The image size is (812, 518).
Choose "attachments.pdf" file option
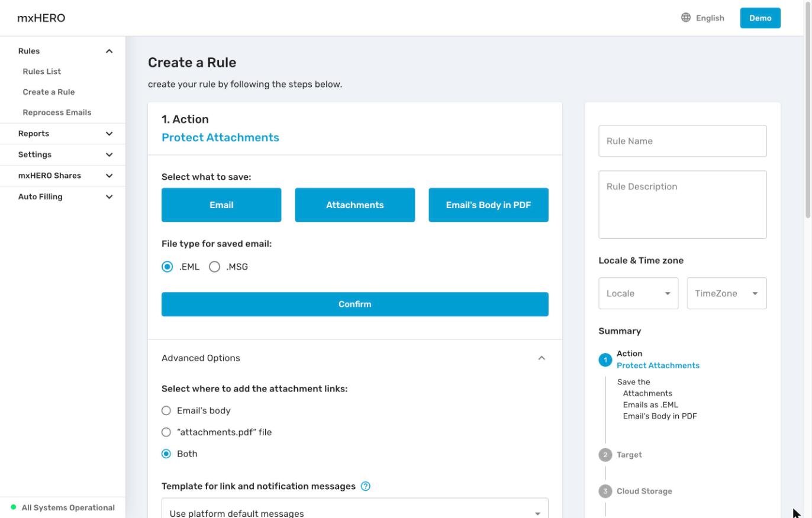tap(166, 432)
